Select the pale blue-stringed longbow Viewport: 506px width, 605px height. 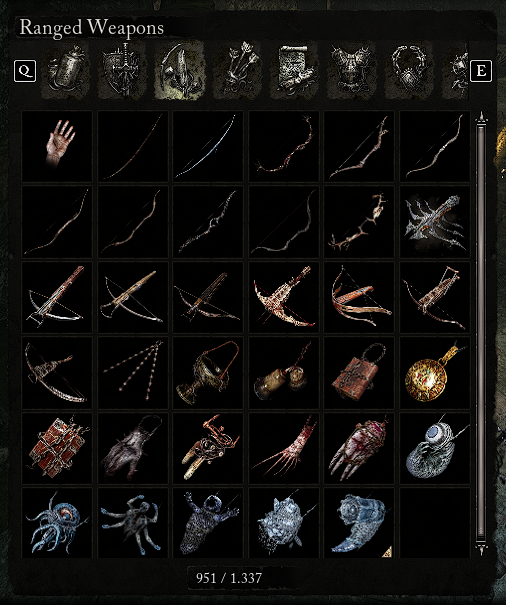pos(208,146)
